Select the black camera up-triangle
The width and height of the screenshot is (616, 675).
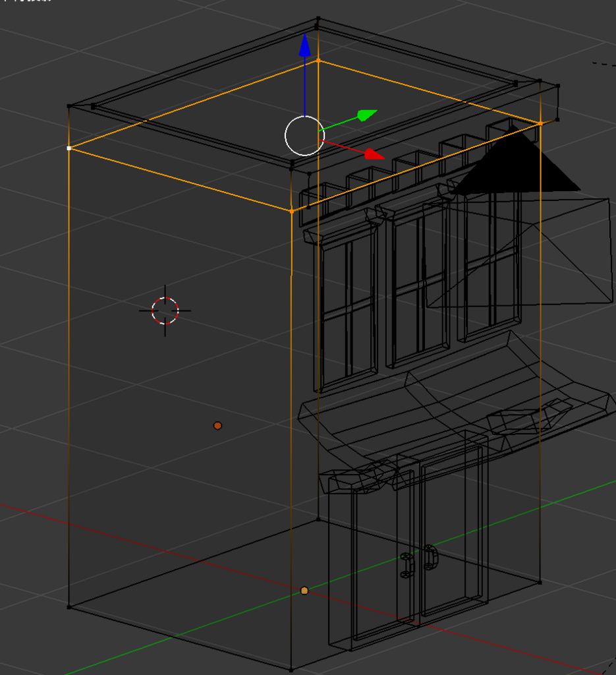[515, 160]
